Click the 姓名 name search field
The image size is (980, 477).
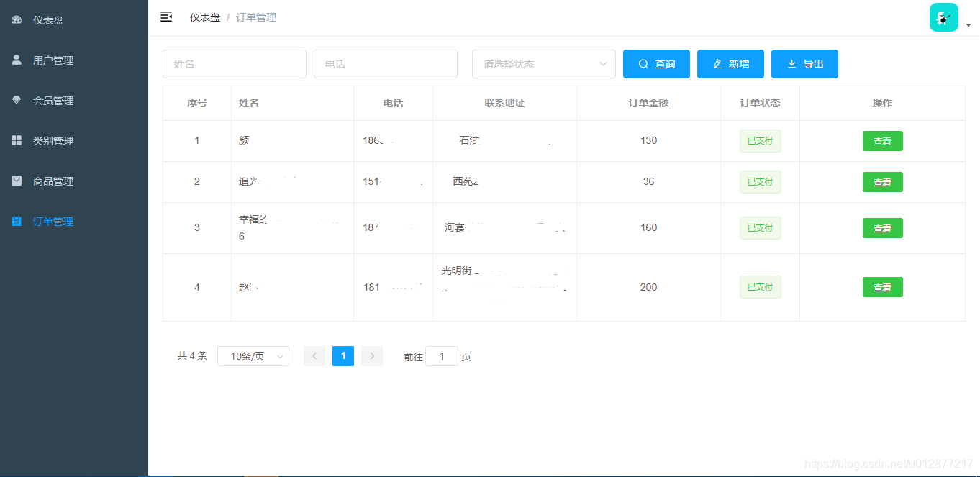235,64
